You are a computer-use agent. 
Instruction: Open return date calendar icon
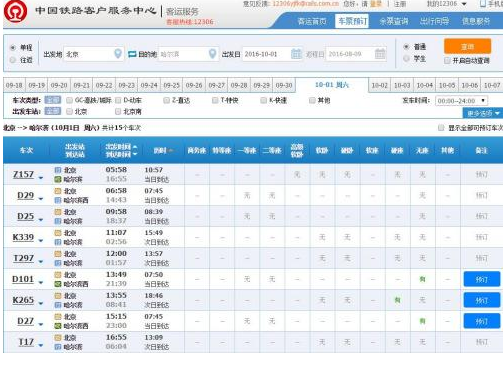coord(380,54)
